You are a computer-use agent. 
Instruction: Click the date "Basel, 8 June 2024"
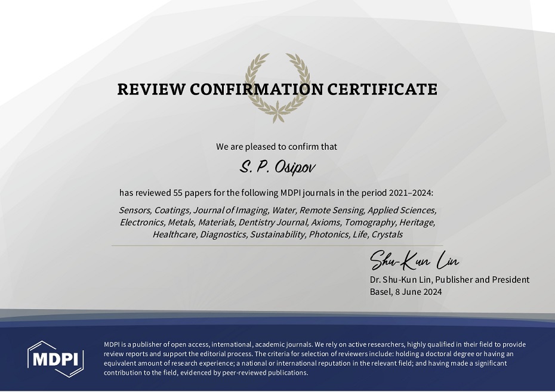[406, 292]
